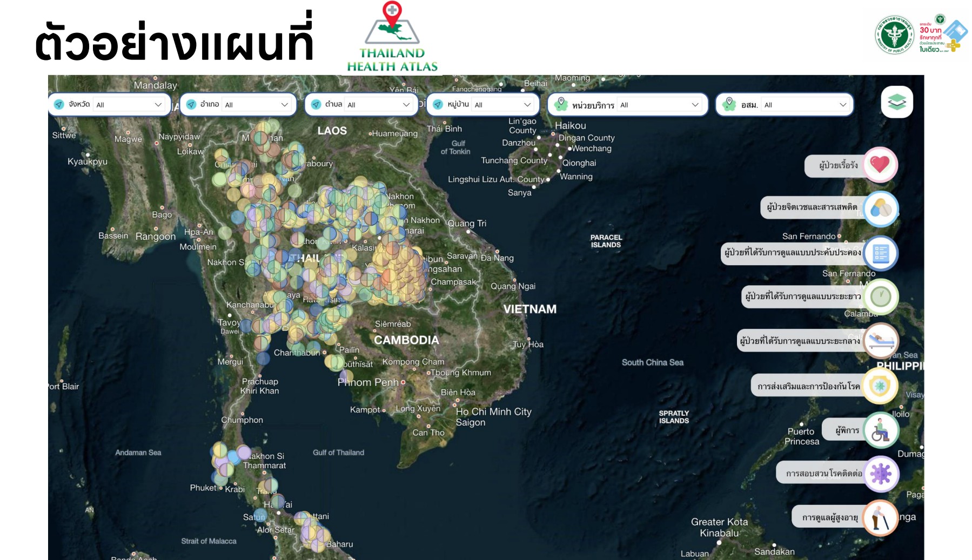Select the clock long-term care icon

tap(881, 296)
